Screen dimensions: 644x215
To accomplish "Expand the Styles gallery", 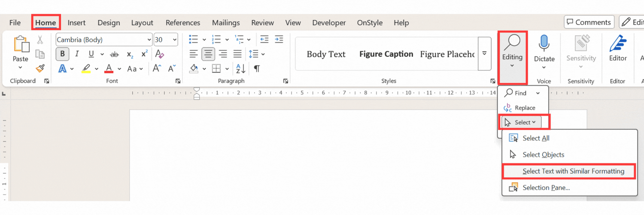I will click(x=484, y=54).
